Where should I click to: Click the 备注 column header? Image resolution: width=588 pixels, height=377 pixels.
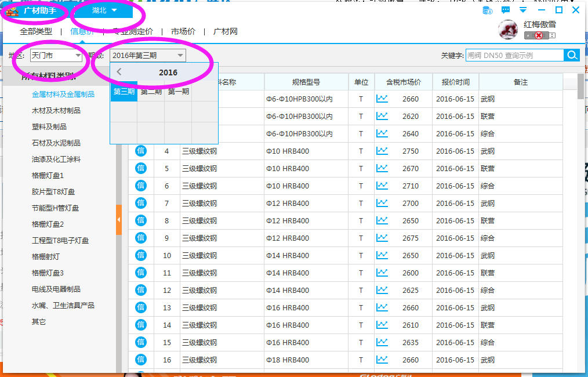(x=521, y=82)
